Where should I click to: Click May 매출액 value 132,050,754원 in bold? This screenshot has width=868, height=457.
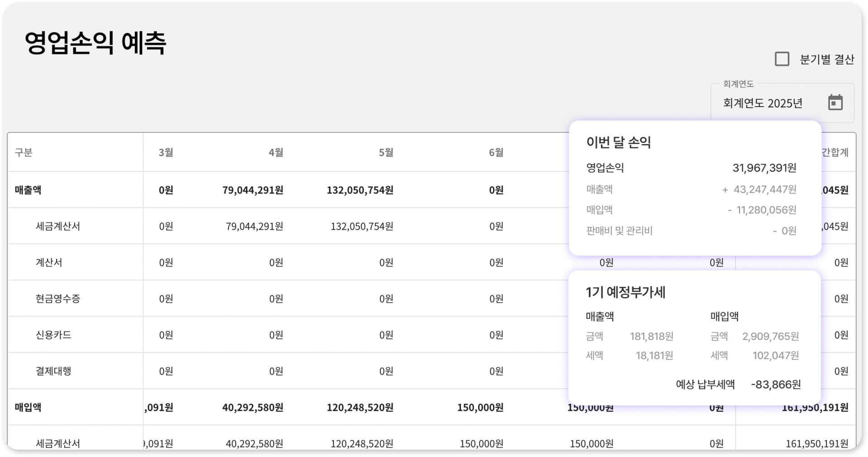tap(360, 190)
